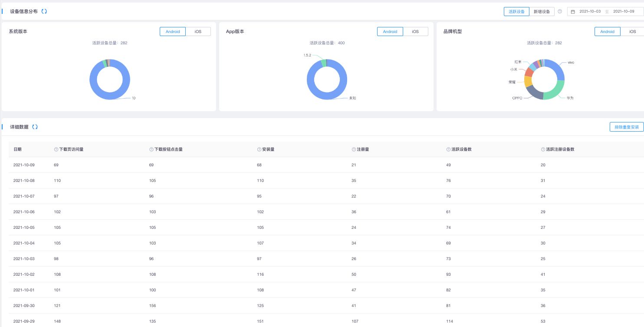Click help icon next to 活跃注册设备数
The height and width of the screenshot is (327, 644).
click(543, 149)
